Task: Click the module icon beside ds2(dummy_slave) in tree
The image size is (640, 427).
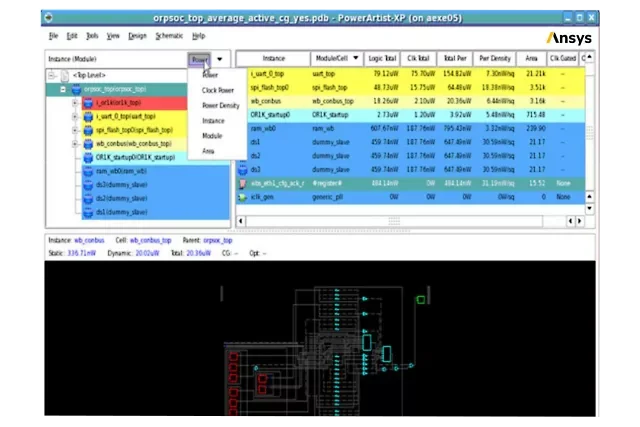Action: point(88,199)
